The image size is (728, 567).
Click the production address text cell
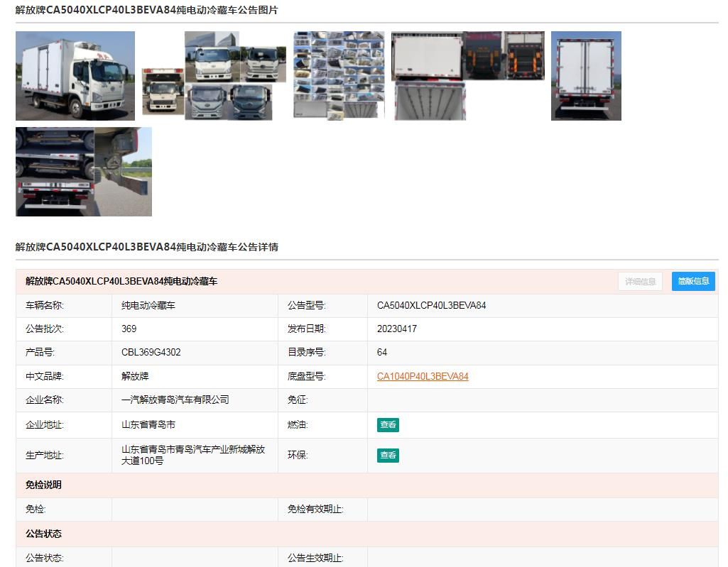[193, 455]
